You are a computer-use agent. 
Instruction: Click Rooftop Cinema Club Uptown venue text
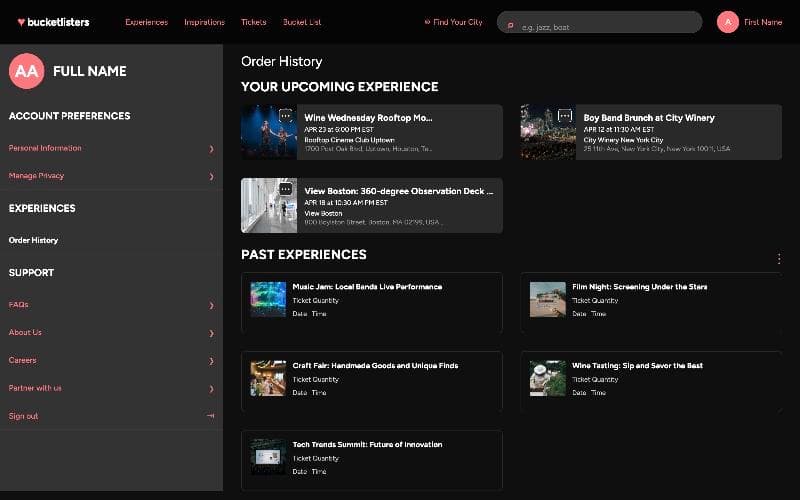[349, 140]
